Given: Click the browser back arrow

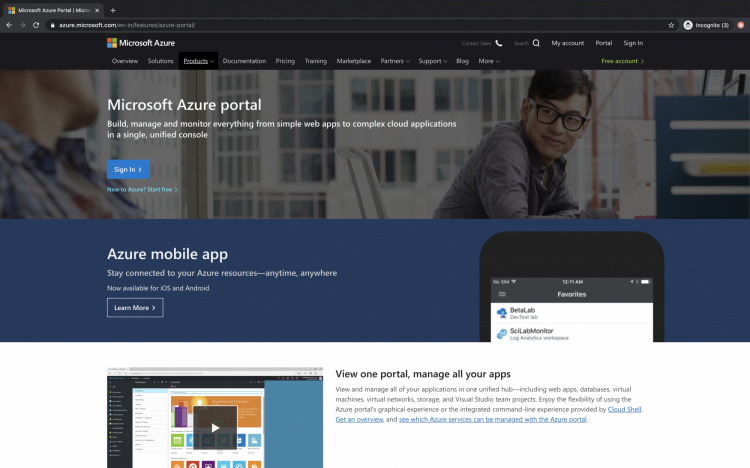Looking at the screenshot, I should (x=9, y=24).
